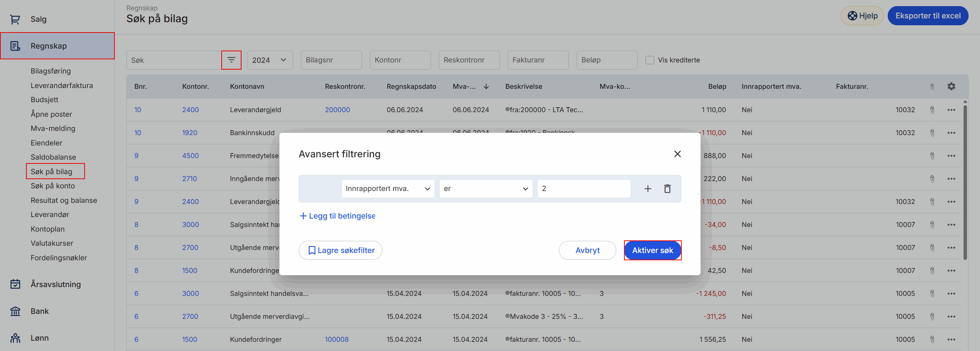This screenshot has width=980, height=351.
Task: Click the filter value input field
Action: (x=584, y=189)
